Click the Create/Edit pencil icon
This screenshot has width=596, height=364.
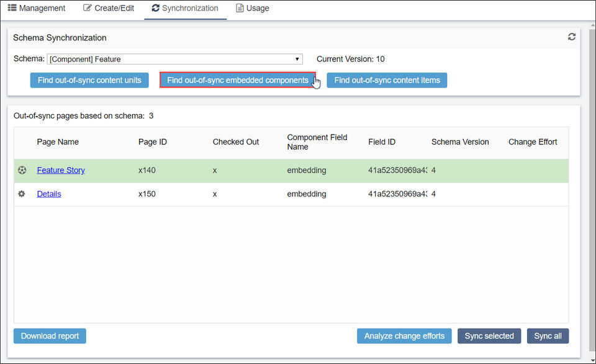tap(88, 8)
